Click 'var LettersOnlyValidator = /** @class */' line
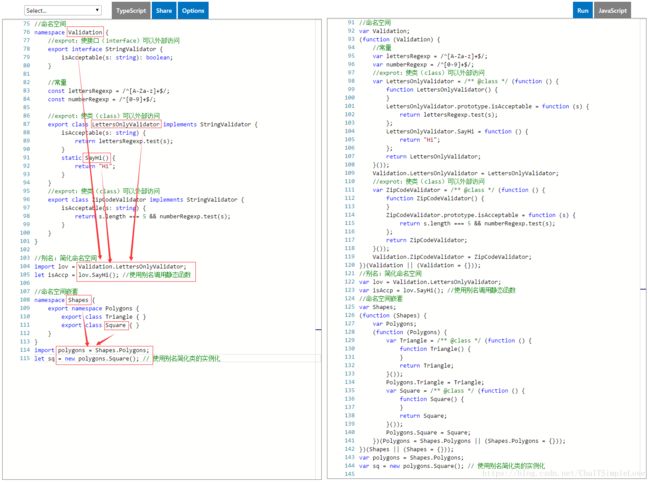 click(x=466, y=81)
